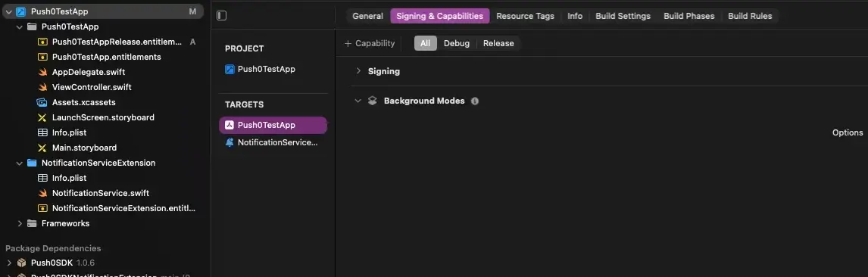Open NotificationService.swift file name
The height and width of the screenshot is (277, 868).
101,193
